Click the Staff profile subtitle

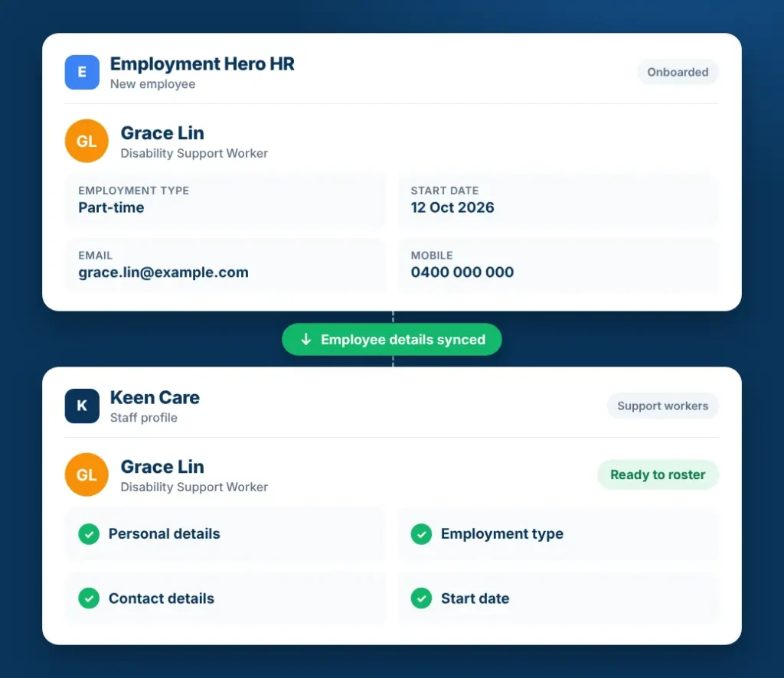143,418
